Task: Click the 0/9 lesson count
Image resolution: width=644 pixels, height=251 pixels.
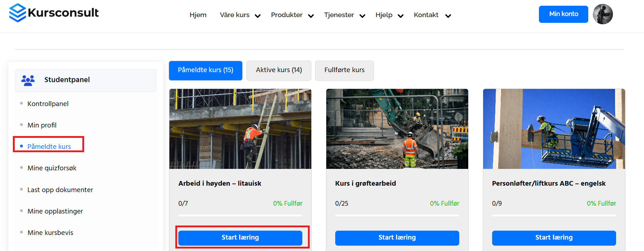Action: click(x=497, y=204)
